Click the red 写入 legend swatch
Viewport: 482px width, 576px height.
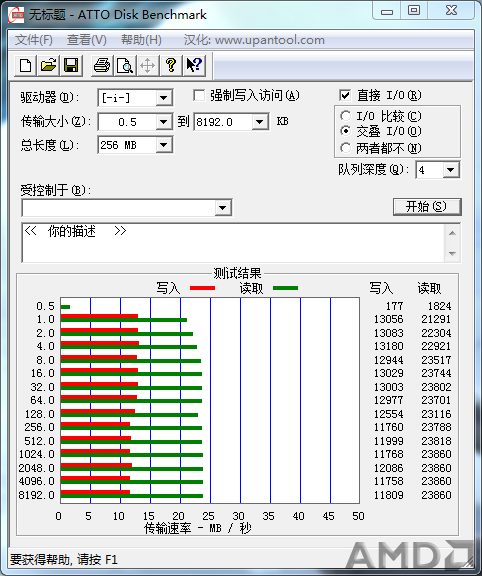tap(202, 288)
